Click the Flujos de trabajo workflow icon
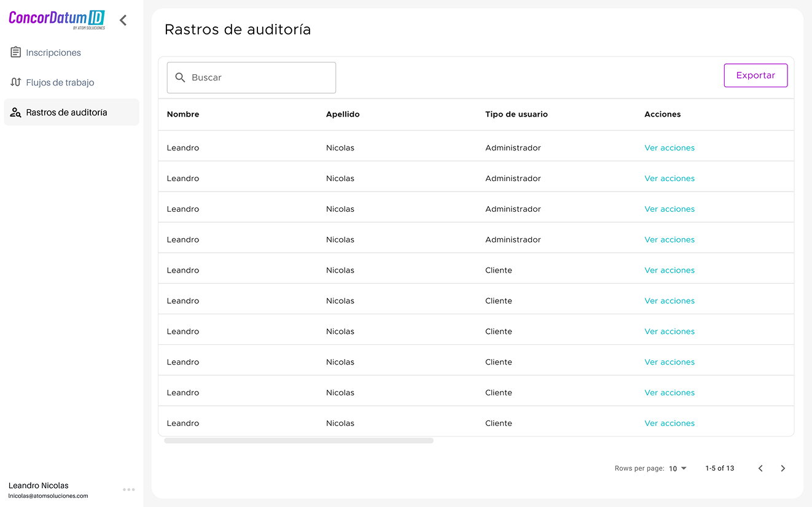The width and height of the screenshot is (812, 507). pos(16,82)
